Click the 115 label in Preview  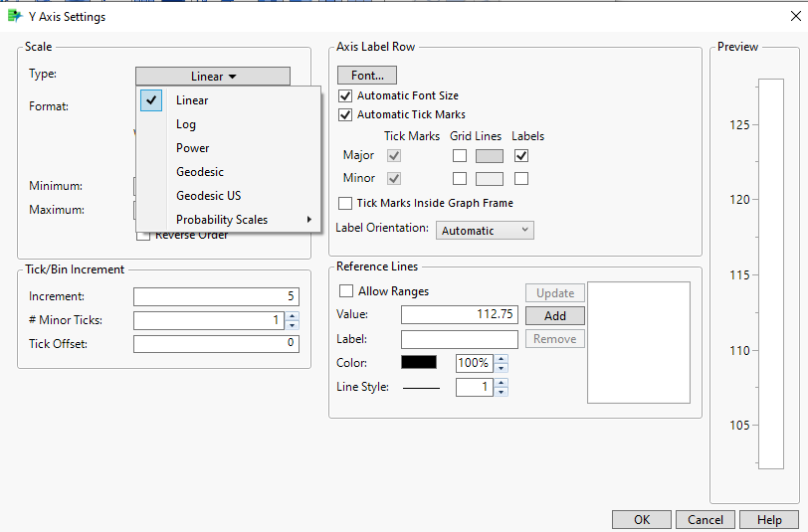(x=739, y=275)
